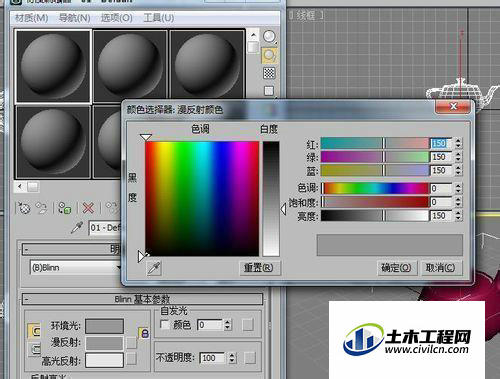Screen dimensions: 500x379
Task: Click the map button beside 不透明度
Action: click(250, 358)
